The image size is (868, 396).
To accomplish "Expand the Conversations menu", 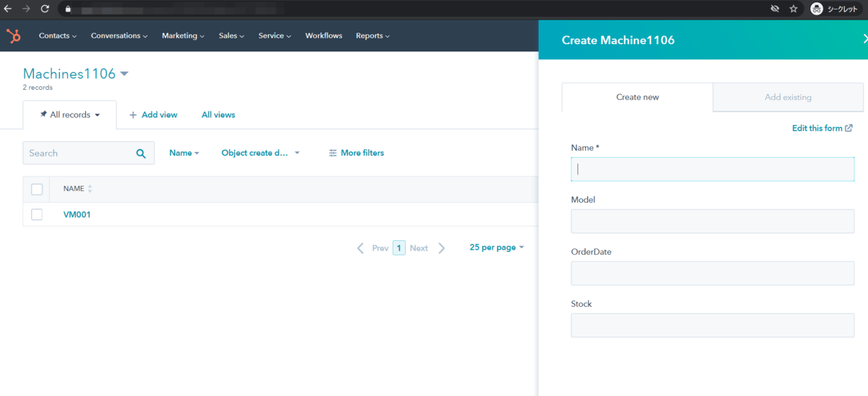I will point(119,35).
